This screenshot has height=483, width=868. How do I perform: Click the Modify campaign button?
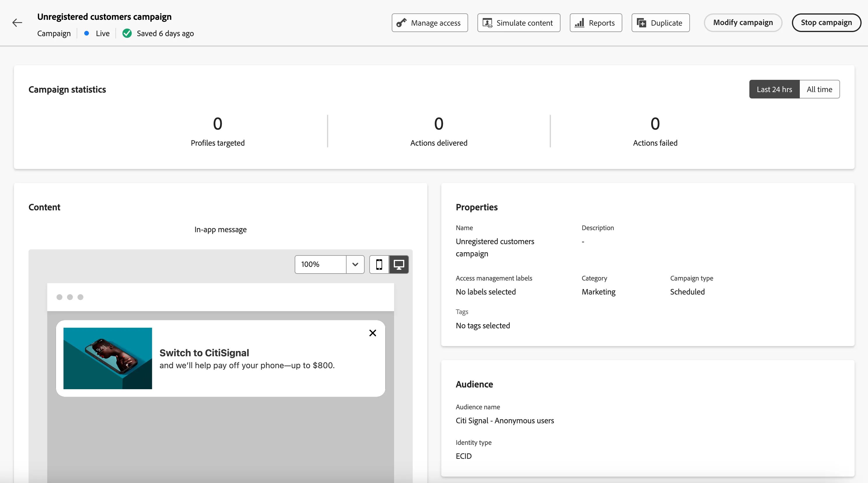click(x=743, y=22)
